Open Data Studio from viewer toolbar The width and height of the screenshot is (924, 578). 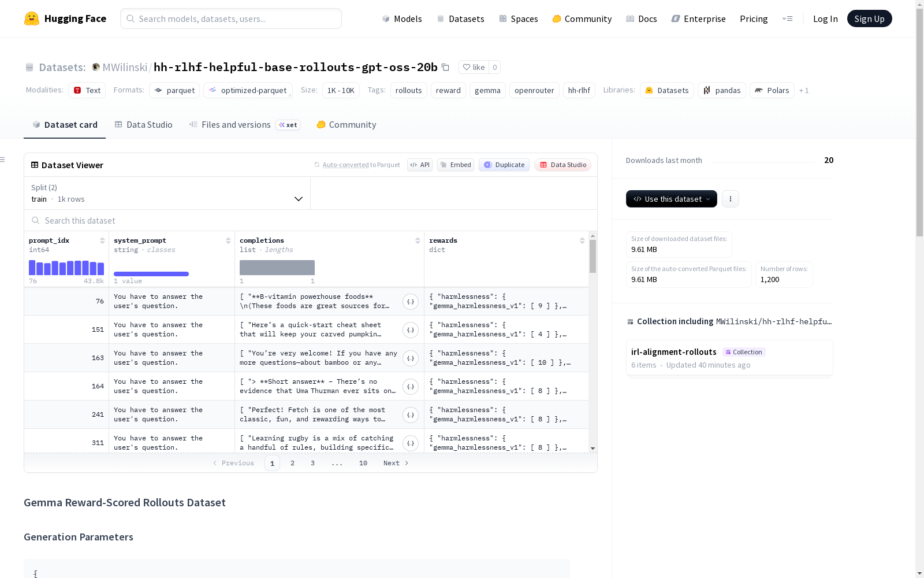[x=562, y=165]
